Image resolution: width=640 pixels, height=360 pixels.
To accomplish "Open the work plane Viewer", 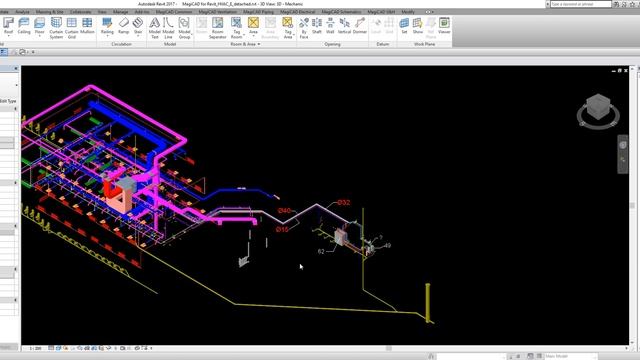I will point(444,25).
